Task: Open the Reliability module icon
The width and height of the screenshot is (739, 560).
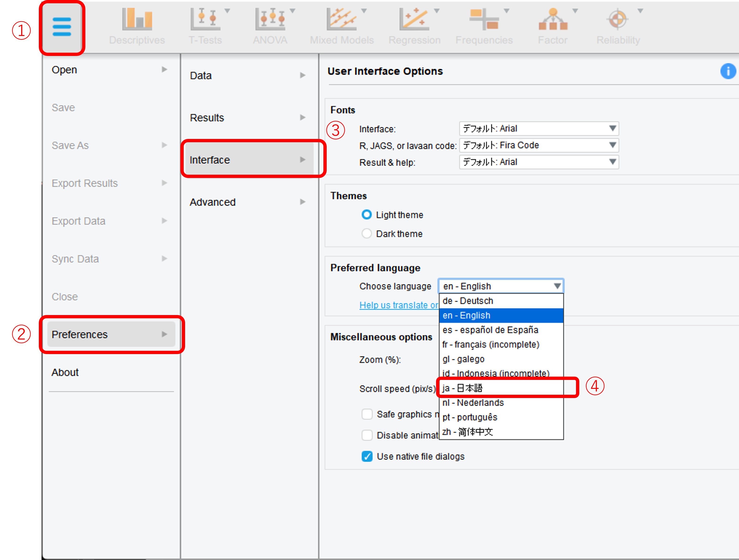Action: point(618,19)
